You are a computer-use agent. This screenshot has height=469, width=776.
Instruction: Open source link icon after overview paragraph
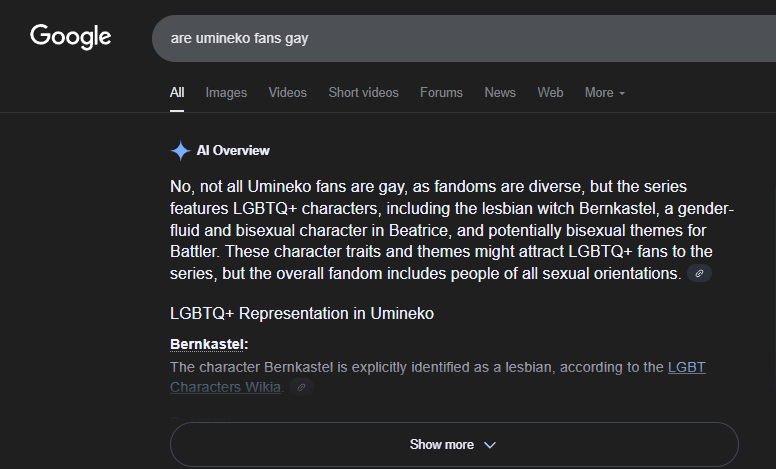pos(699,273)
